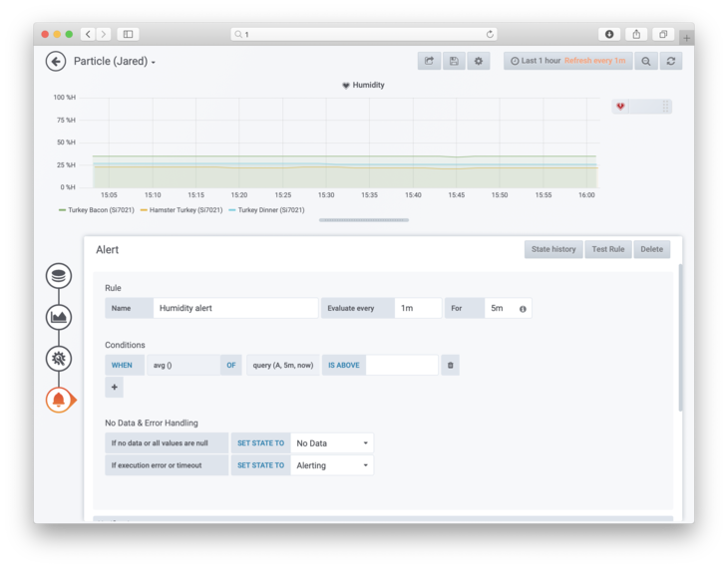Toggle the Hamster Turkey (Si7021) legend series

tap(181, 210)
